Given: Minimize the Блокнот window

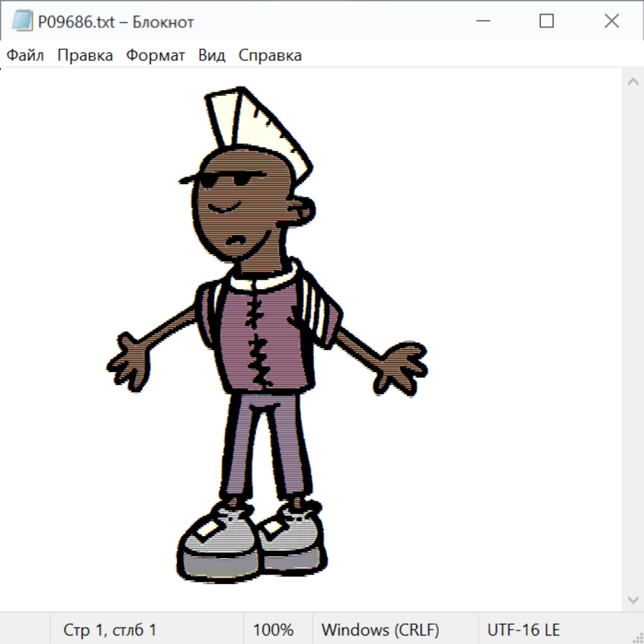Looking at the screenshot, I should (482, 21).
